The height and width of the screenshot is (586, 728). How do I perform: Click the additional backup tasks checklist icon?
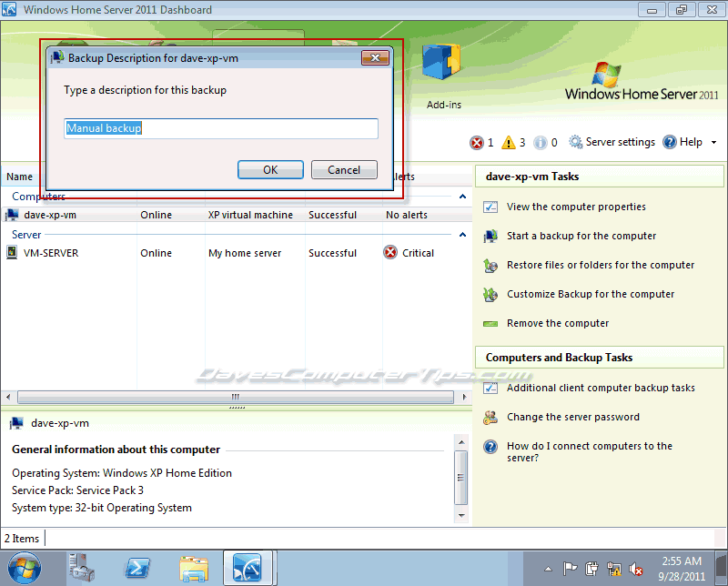point(490,389)
